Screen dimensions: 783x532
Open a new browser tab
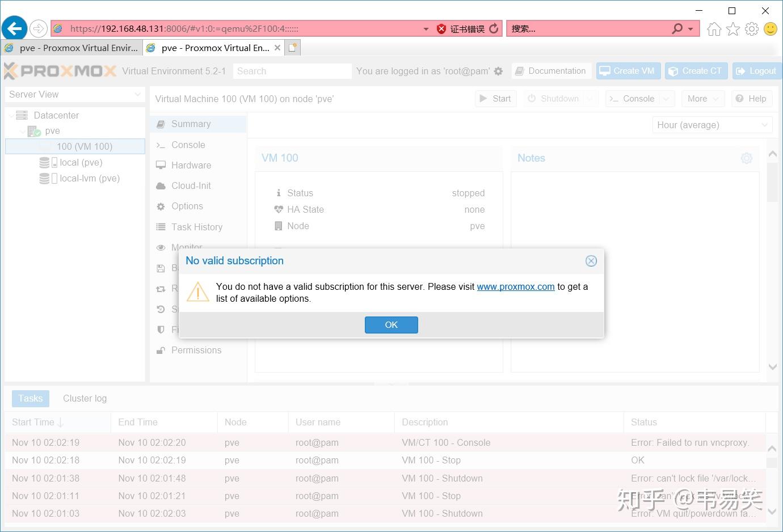(293, 48)
